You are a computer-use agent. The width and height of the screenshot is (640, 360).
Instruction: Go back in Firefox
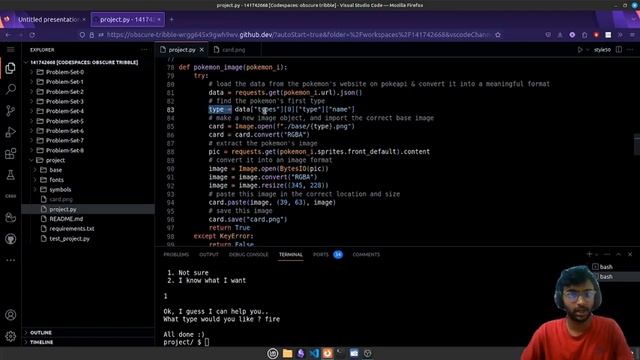coord(8,35)
